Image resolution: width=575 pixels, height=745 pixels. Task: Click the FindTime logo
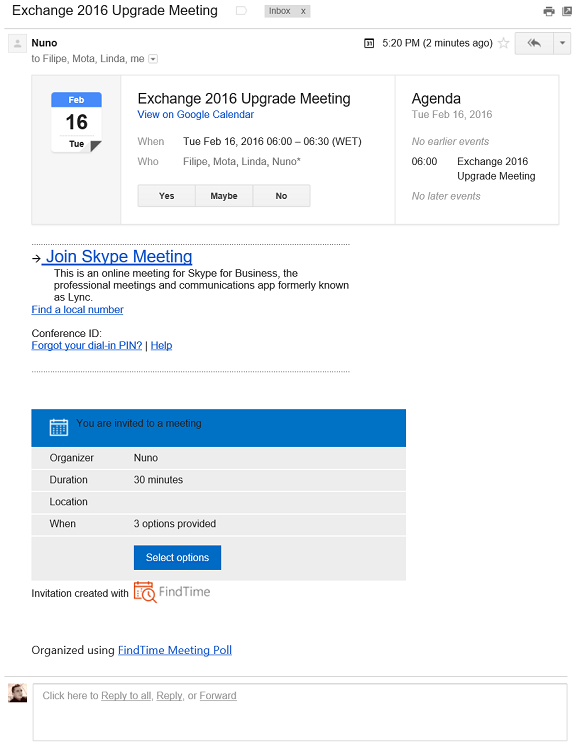click(172, 592)
